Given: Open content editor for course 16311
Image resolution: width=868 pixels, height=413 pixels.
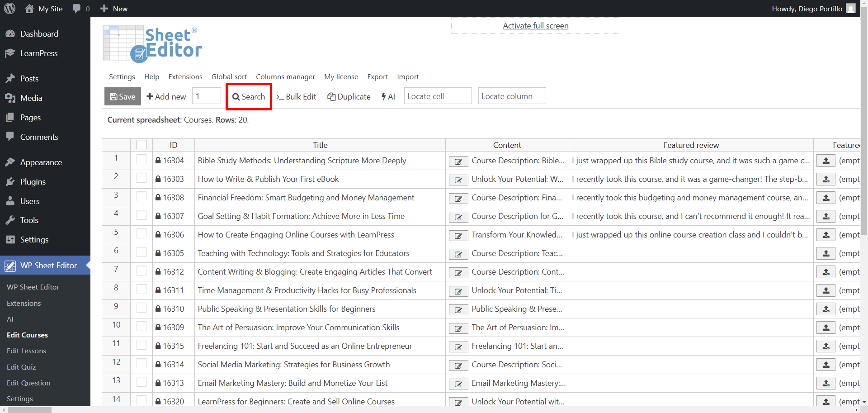Looking at the screenshot, I should coord(458,291).
